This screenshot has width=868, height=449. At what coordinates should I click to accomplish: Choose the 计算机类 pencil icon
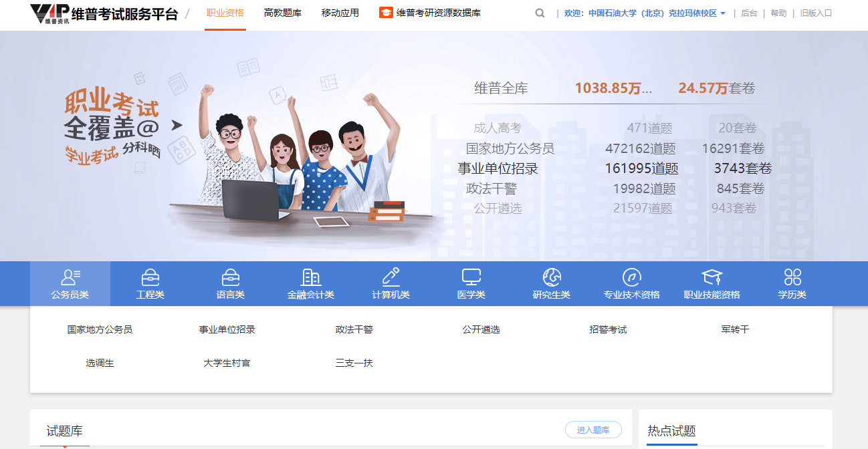pos(391,277)
